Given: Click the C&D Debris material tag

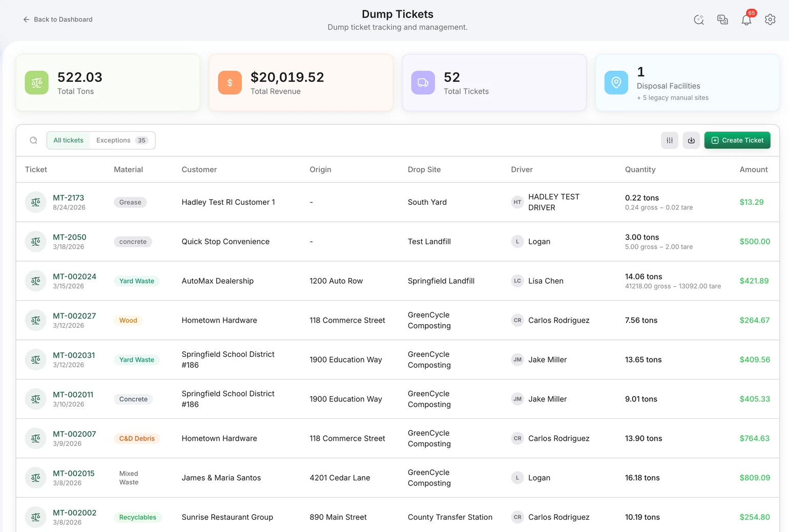Looking at the screenshot, I should point(137,438).
